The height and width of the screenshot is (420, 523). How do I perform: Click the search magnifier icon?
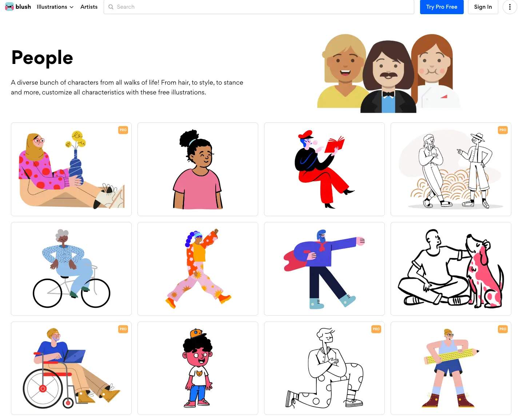pyautogui.click(x=111, y=7)
